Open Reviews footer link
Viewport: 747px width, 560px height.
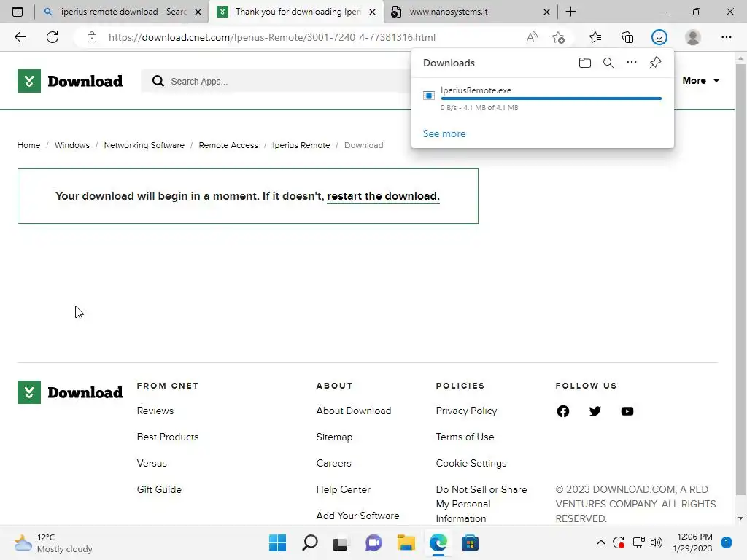[x=155, y=411]
